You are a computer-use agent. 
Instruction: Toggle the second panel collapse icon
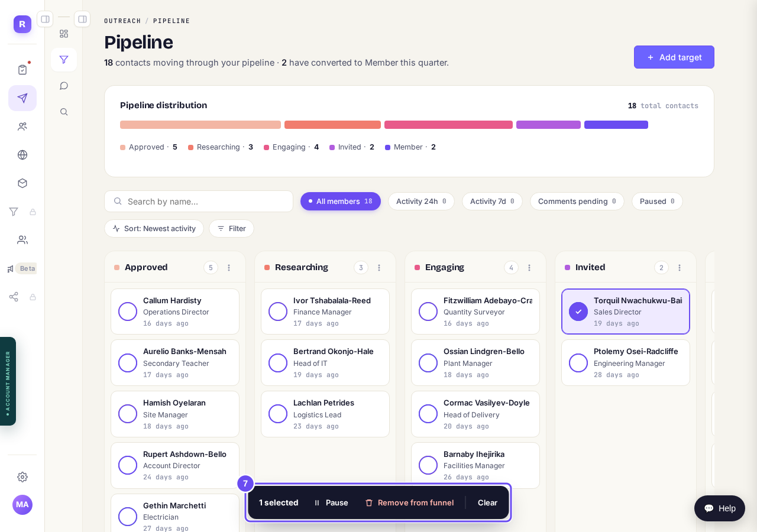82,19
